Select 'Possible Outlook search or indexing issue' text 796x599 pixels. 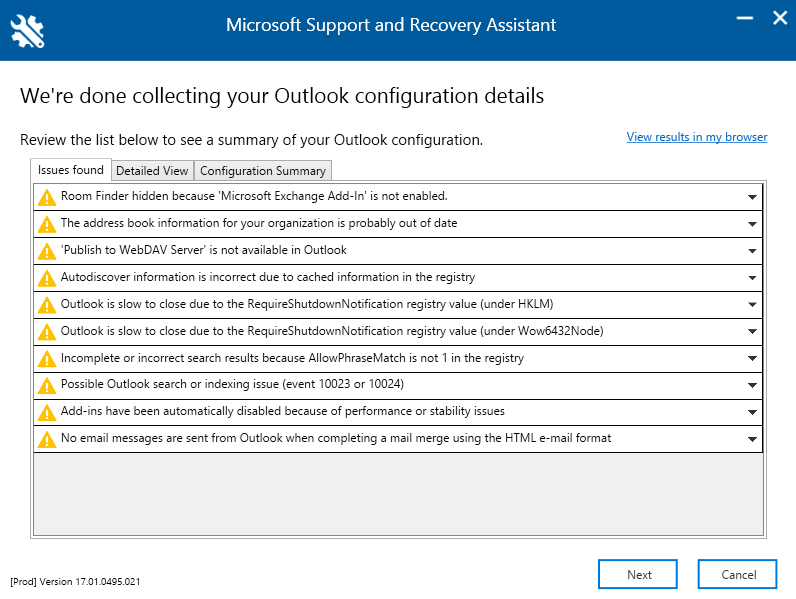coord(233,384)
